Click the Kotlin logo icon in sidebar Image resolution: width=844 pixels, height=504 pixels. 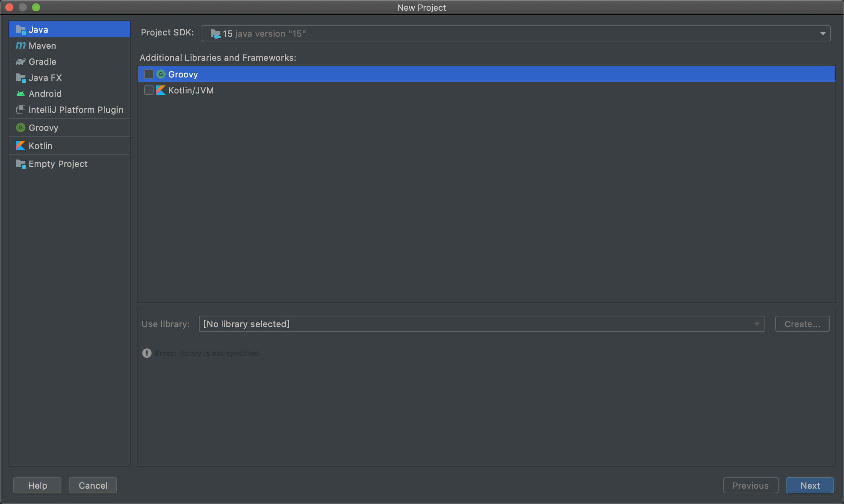[x=20, y=146]
